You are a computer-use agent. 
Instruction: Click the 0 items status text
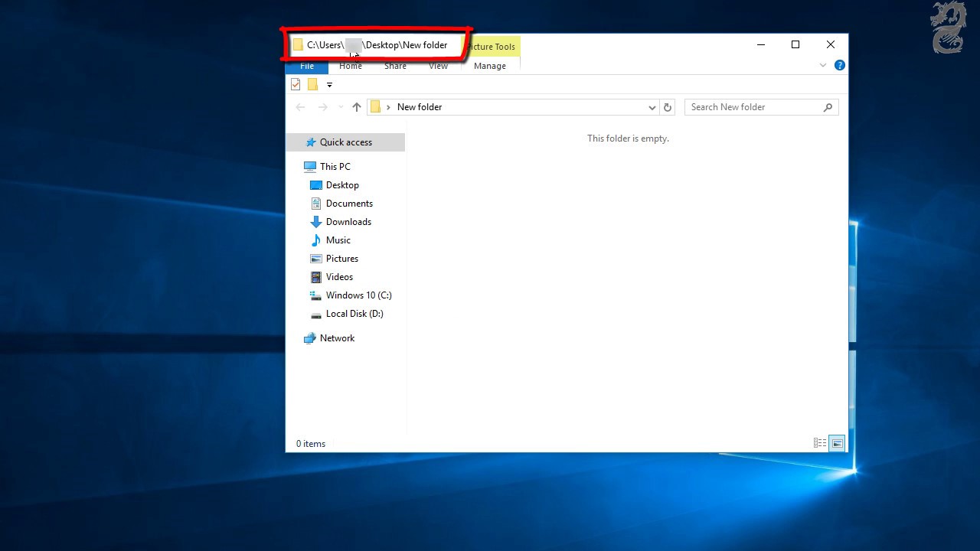(x=311, y=444)
